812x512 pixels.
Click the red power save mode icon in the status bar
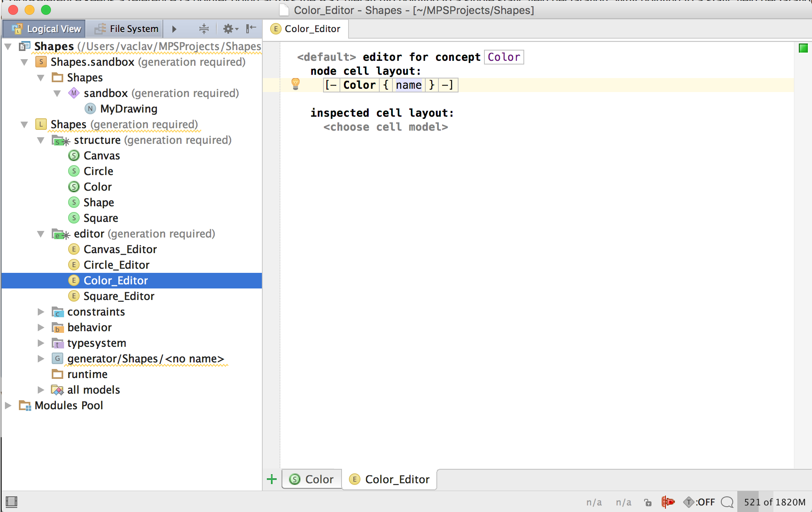coord(668,502)
